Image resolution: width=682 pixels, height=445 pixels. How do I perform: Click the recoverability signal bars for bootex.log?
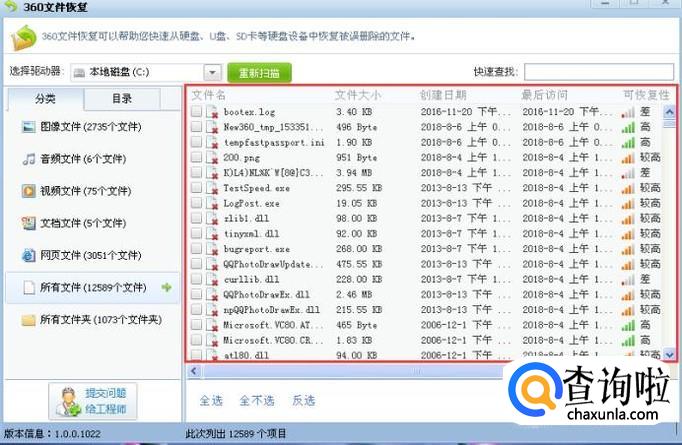pos(628,113)
